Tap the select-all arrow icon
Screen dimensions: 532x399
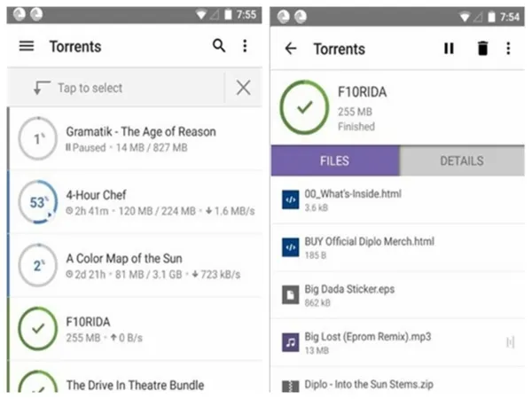42,88
